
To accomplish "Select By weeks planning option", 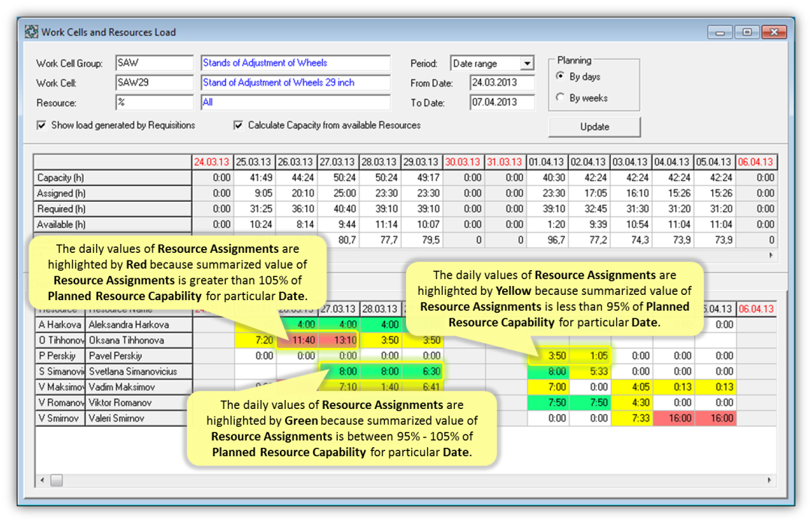I will 561,98.
